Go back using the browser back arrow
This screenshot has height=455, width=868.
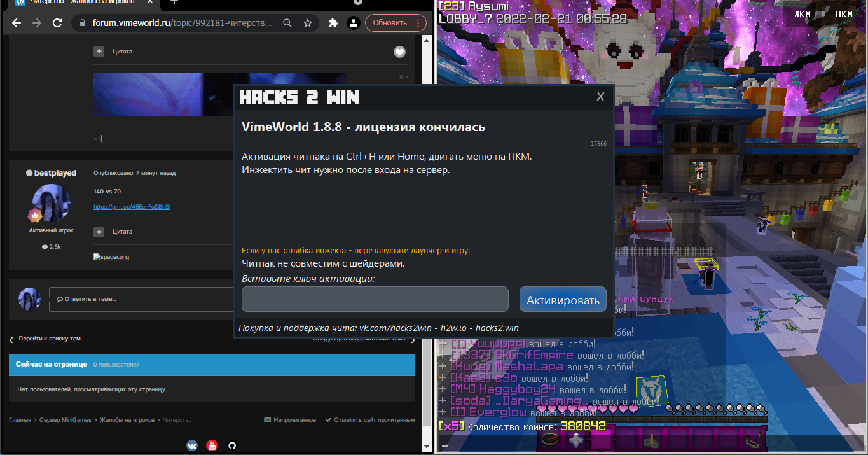pos(17,23)
